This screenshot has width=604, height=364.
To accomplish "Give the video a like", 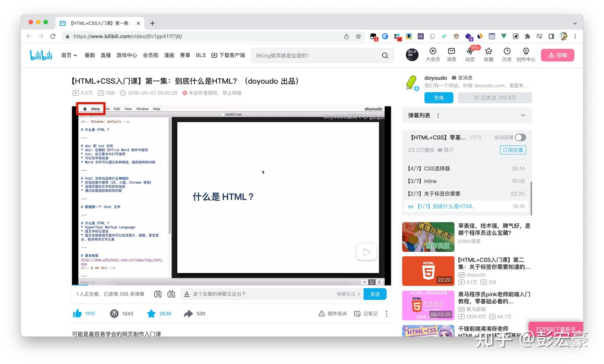I will [78, 313].
